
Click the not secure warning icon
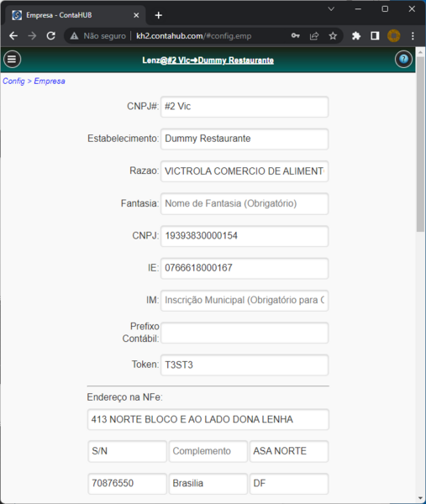pyautogui.click(x=74, y=35)
